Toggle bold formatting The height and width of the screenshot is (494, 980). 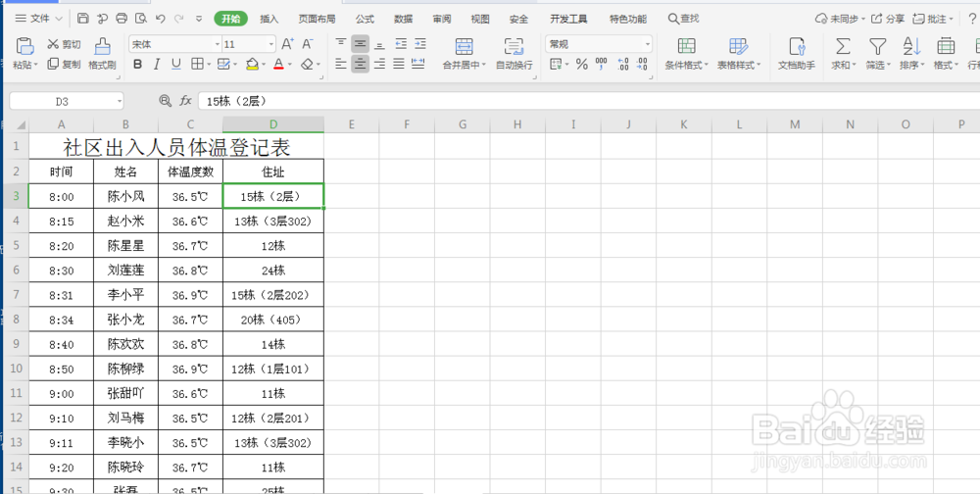click(x=138, y=64)
